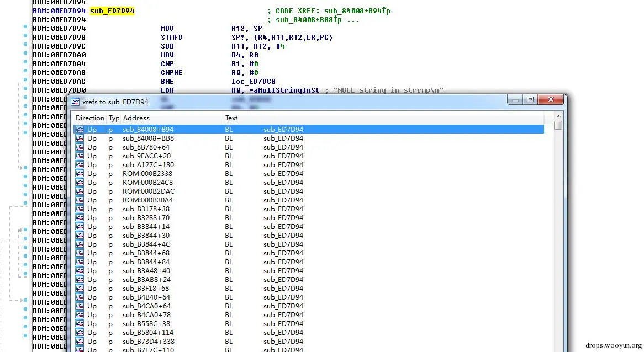Viewport: 644px width, 352px height.
Task: Click the xref icon in ROM:000B2338 row
Action: pos(80,174)
